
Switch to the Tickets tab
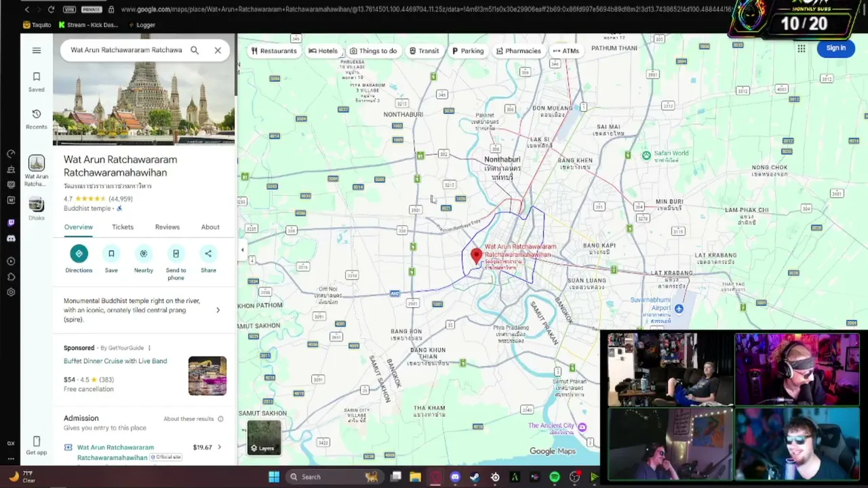(123, 227)
